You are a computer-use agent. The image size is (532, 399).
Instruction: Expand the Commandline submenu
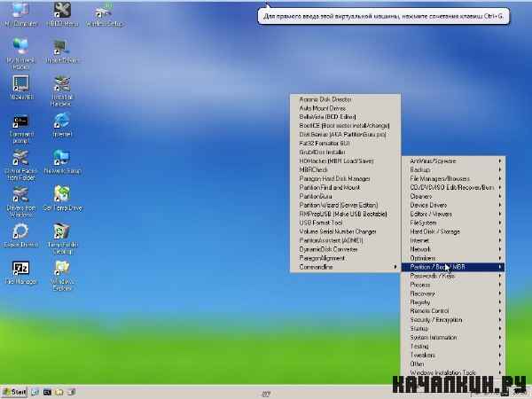pos(345,267)
